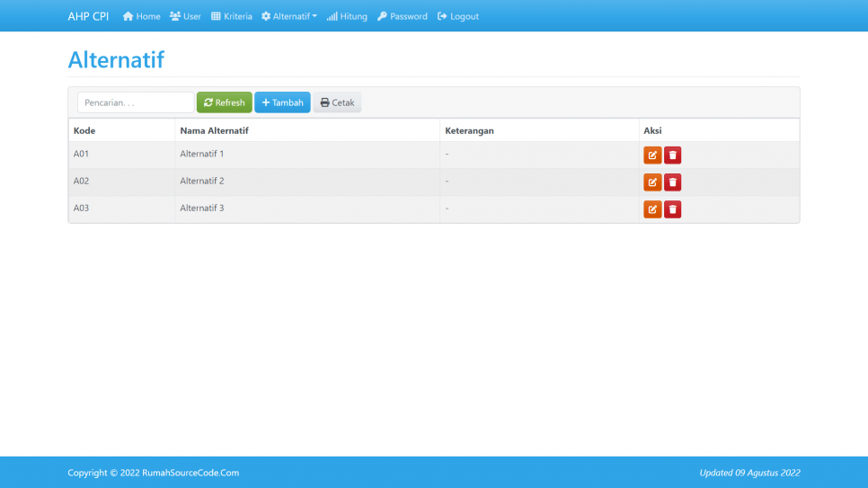Click the Kode column header
Viewport: 868px width, 488px height.
pos(84,130)
